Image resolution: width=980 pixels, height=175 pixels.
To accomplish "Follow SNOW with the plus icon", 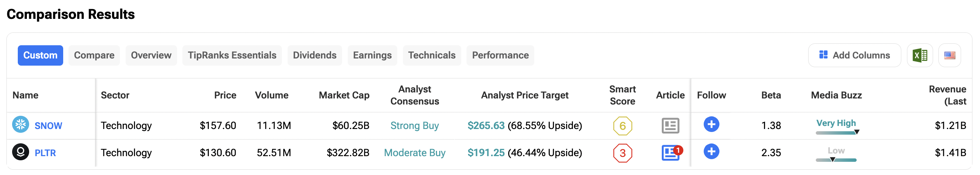I will [x=711, y=124].
